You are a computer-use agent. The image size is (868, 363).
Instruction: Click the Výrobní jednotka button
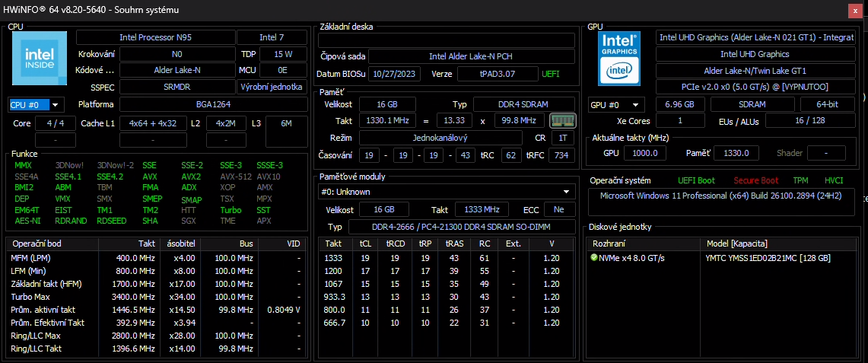(x=272, y=88)
